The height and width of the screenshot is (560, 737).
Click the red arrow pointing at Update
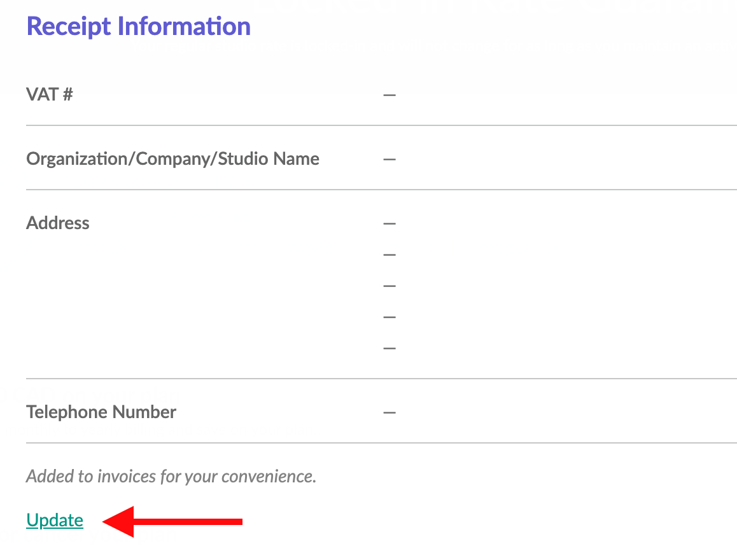[x=172, y=521]
